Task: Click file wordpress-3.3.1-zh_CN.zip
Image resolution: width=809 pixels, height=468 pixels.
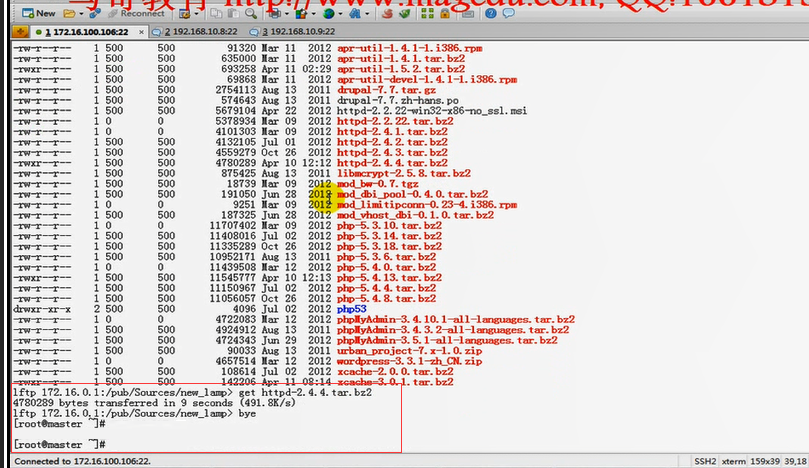Action: click(x=410, y=361)
